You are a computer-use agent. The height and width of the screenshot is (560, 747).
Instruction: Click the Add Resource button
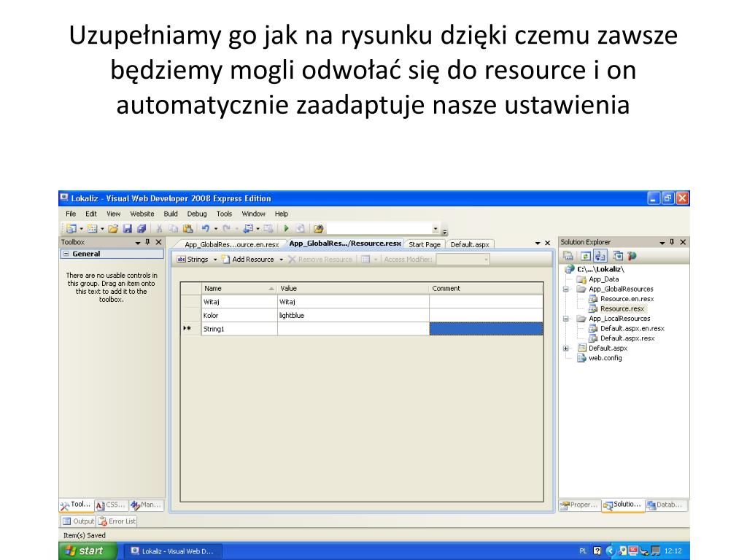coord(248,260)
